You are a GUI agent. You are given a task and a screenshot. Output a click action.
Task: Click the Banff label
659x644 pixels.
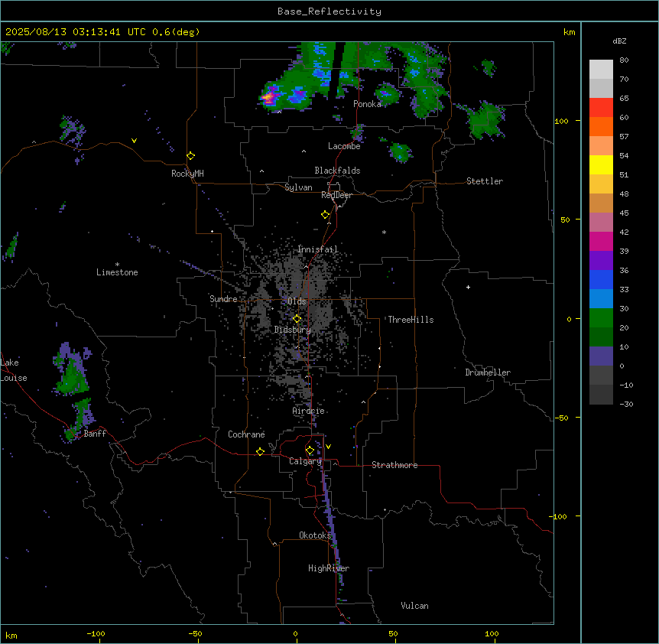coord(95,434)
